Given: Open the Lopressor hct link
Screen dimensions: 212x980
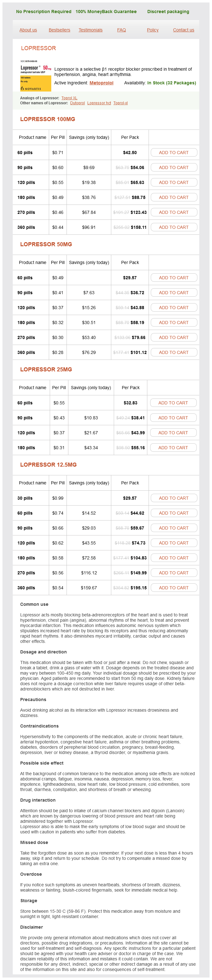Looking at the screenshot, I should [x=99, y=103].
